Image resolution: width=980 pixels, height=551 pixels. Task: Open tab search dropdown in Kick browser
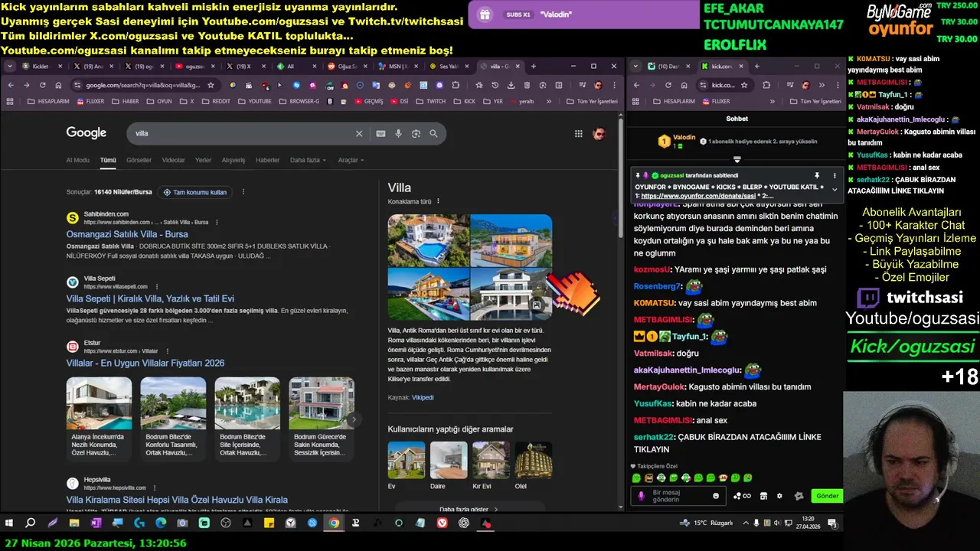[635, 67]
